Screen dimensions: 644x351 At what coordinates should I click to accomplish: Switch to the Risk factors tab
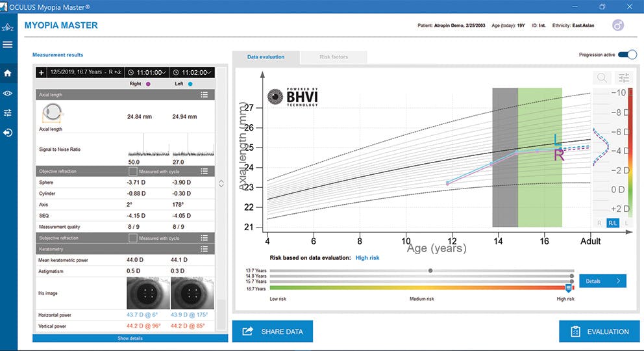(x=333, y=57)
